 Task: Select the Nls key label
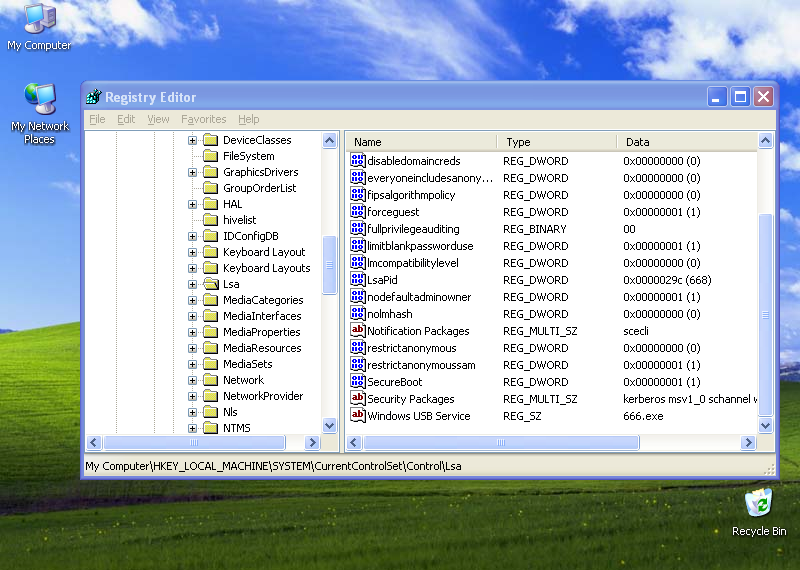[x=230, y=412]
